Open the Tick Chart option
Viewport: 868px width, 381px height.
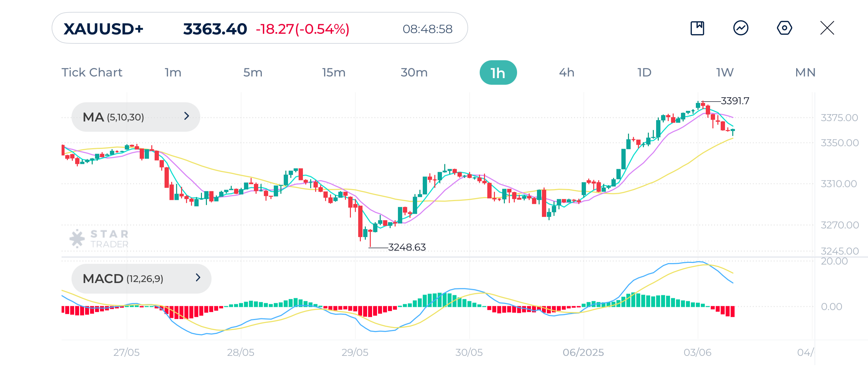click(92, 72)
